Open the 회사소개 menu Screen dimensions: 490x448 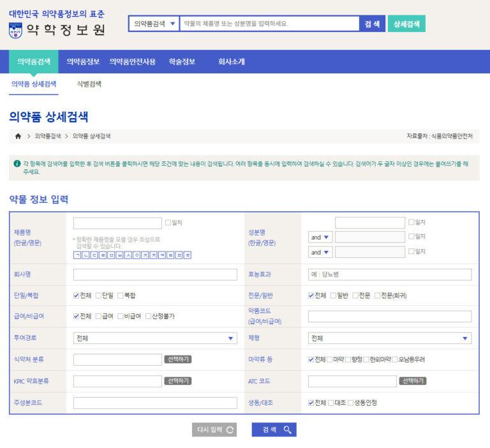pyautogui.click(x=232, y=62)
